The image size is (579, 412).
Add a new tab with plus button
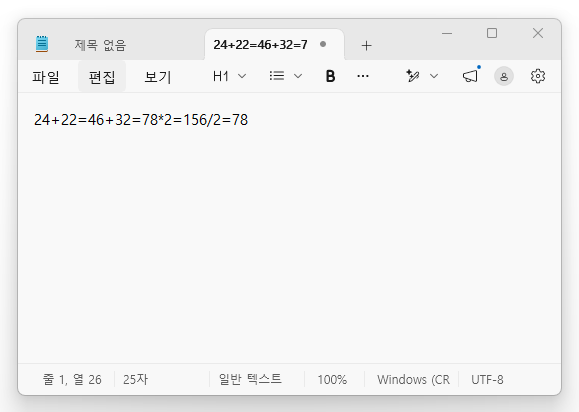[x=366, y=46]
